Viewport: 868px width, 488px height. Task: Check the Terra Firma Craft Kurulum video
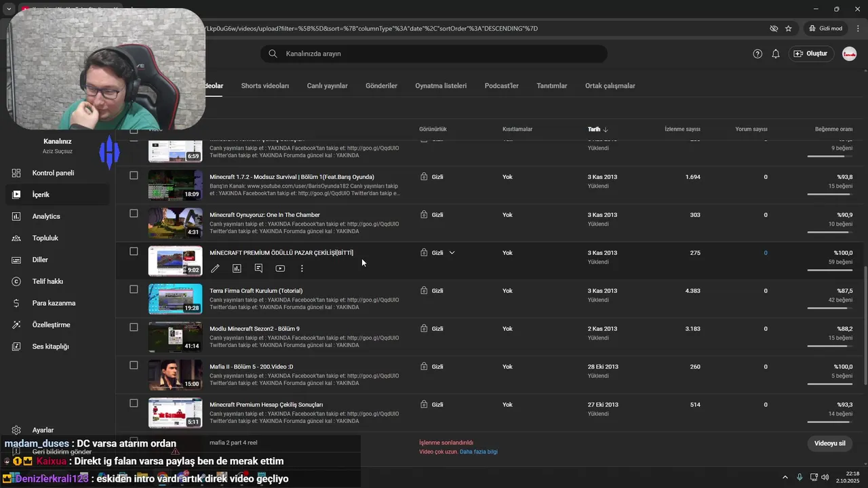pyautogui.click(x=134, y=289)
